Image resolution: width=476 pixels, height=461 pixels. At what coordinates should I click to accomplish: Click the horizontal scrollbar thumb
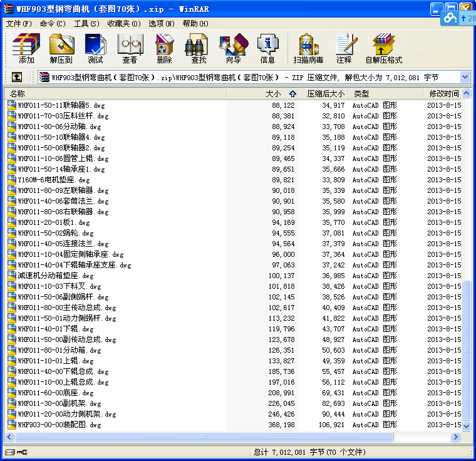click(x=204, y=437)
